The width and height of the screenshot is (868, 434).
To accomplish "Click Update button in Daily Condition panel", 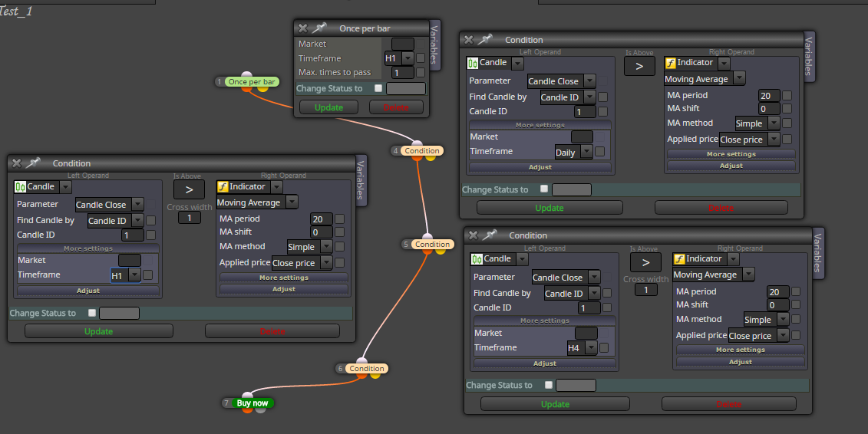I will 550,208.
